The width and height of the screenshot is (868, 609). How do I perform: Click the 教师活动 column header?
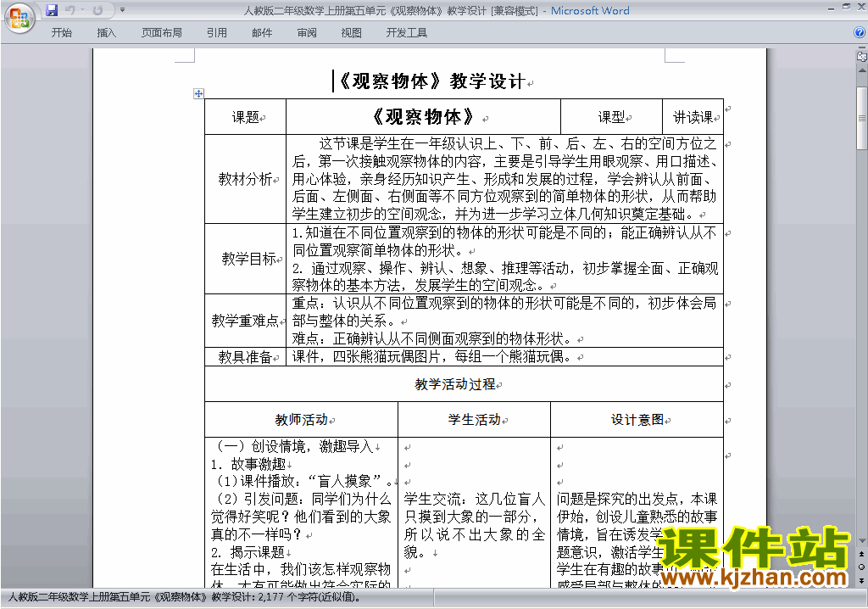[302, 420]
